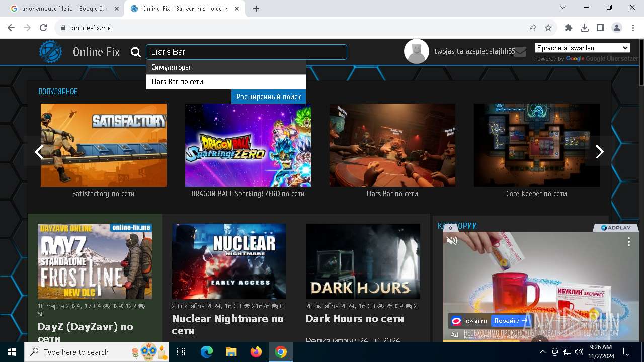
Task: Open Nuclear Nightmare по сети article
Action: pyautogui.click(x=227, y=325)
